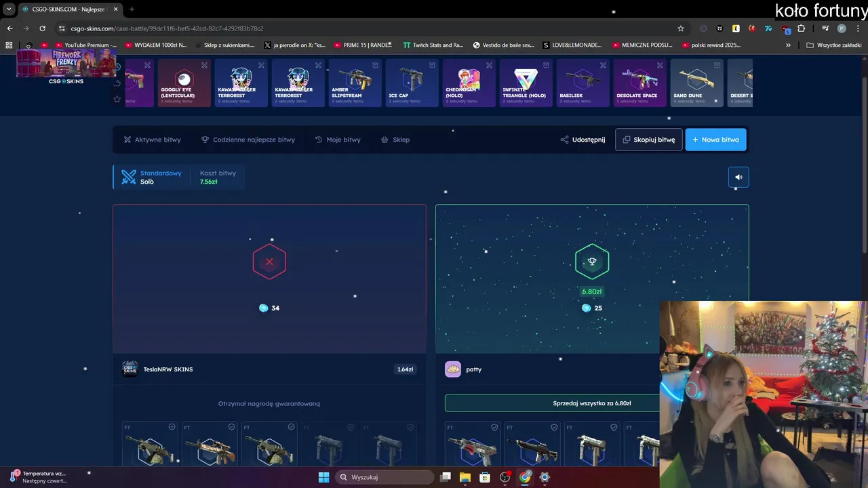Open the orange sniper rifle item card
868x488 pixels.
210,444
